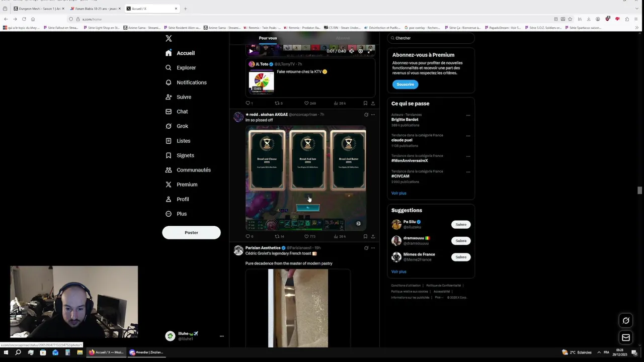Repost the post with 5 reposts
Screen dimensions: 644x362
tap(278, 103)
